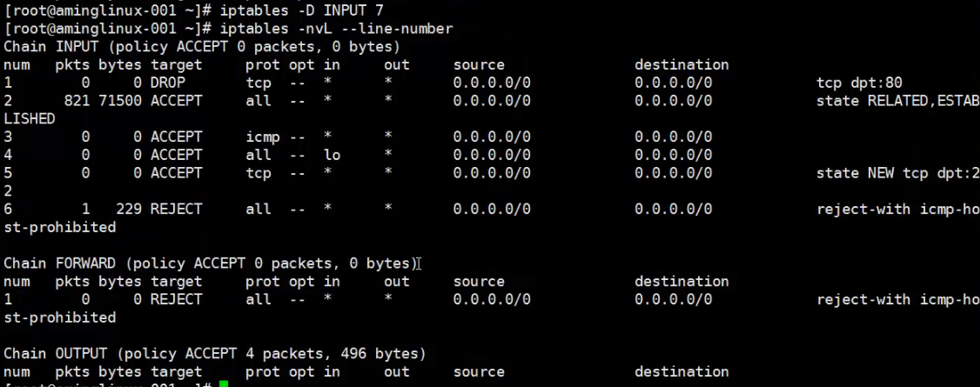Click the 821 packet count value

point(77,101)
